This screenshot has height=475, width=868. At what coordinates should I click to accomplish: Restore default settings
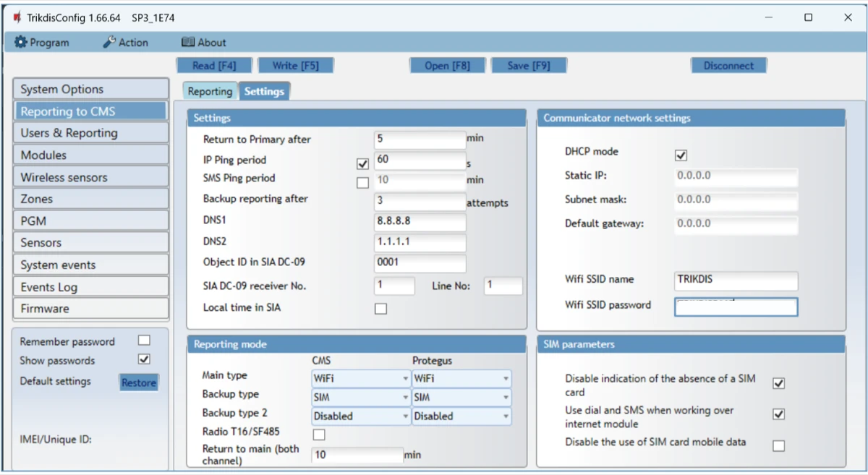[138, 382]
